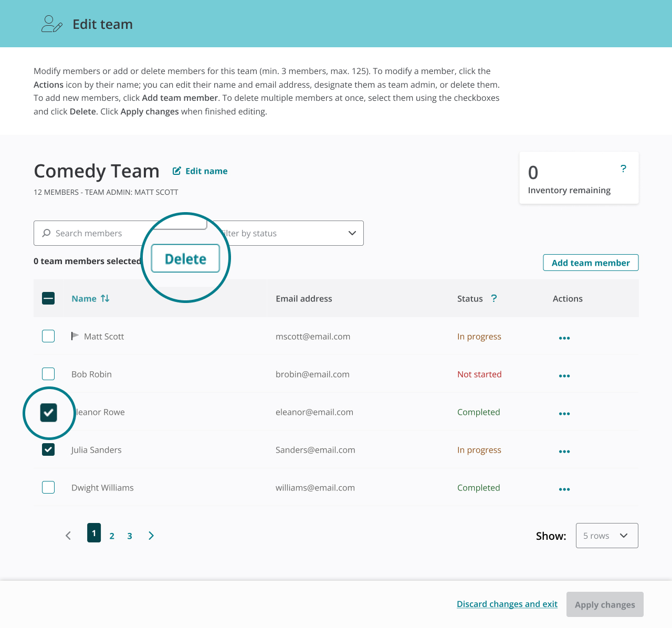Open actions menu for Bob Robin
This screenshot has height=628, width=672.
coord(564,375)
